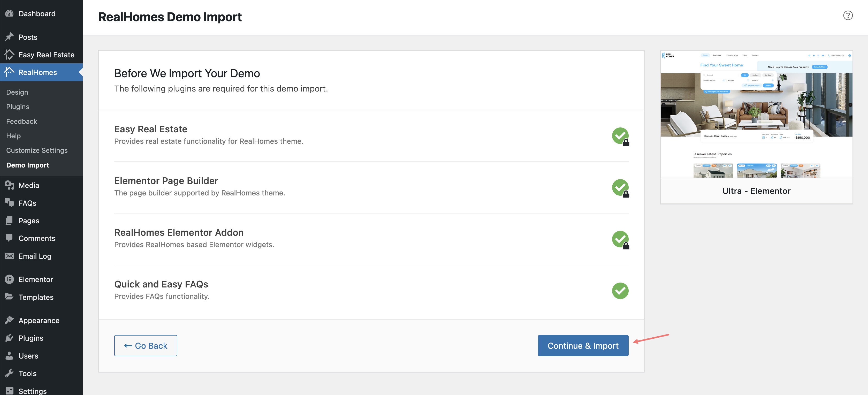
Task: Click the RealHomes Demo Import page heading
Action: (170, 17)
